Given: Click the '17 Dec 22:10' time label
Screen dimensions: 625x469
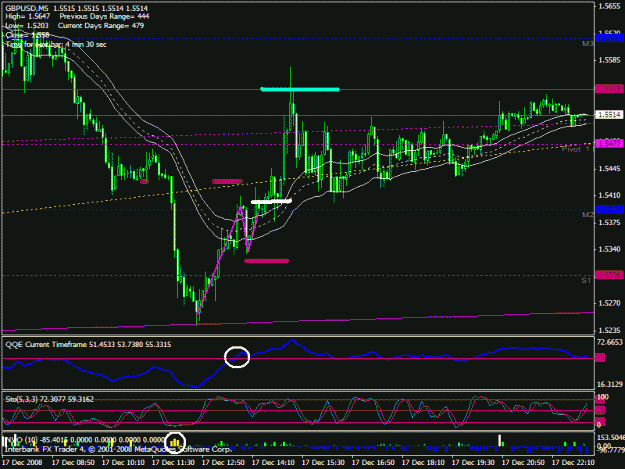Looking at the screenshot, I should (573, 463).
